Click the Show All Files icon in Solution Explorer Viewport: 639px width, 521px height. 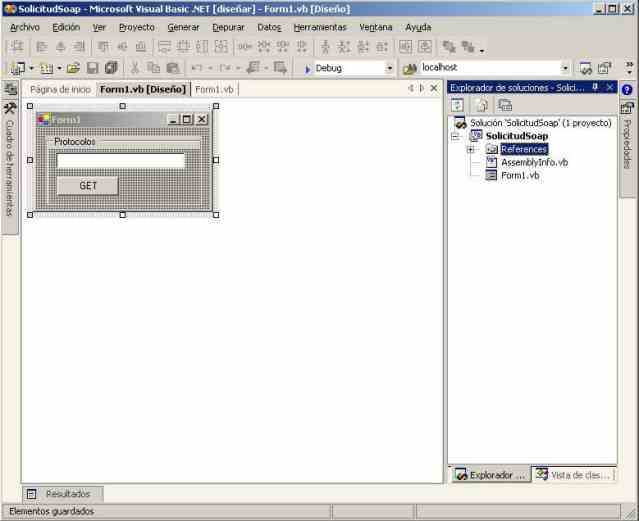point(481,105)
